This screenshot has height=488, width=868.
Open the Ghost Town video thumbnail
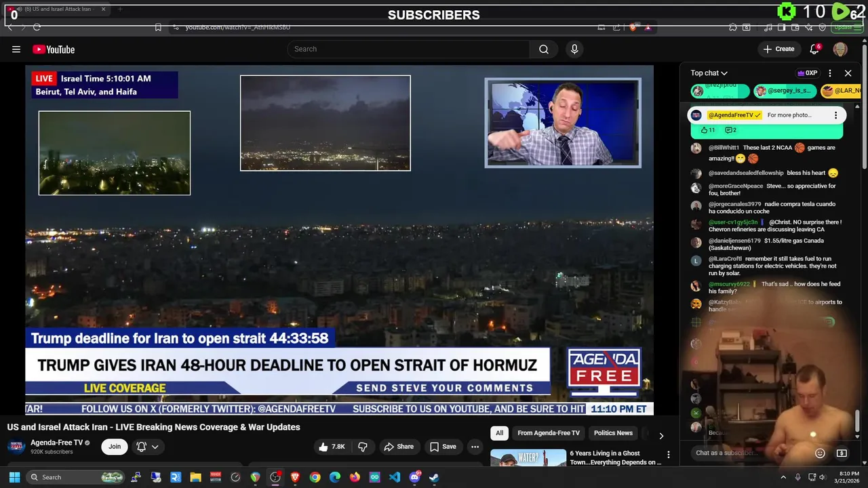click(x=528, y=458)
